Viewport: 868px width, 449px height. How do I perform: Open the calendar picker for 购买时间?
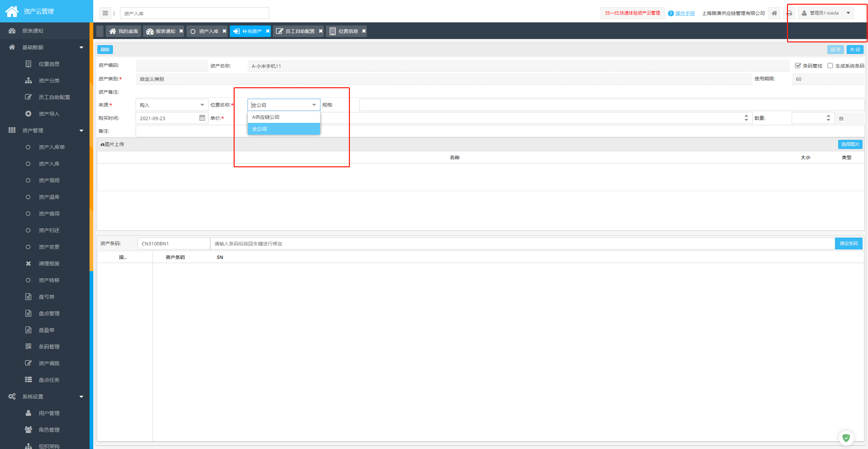[202, 118]
